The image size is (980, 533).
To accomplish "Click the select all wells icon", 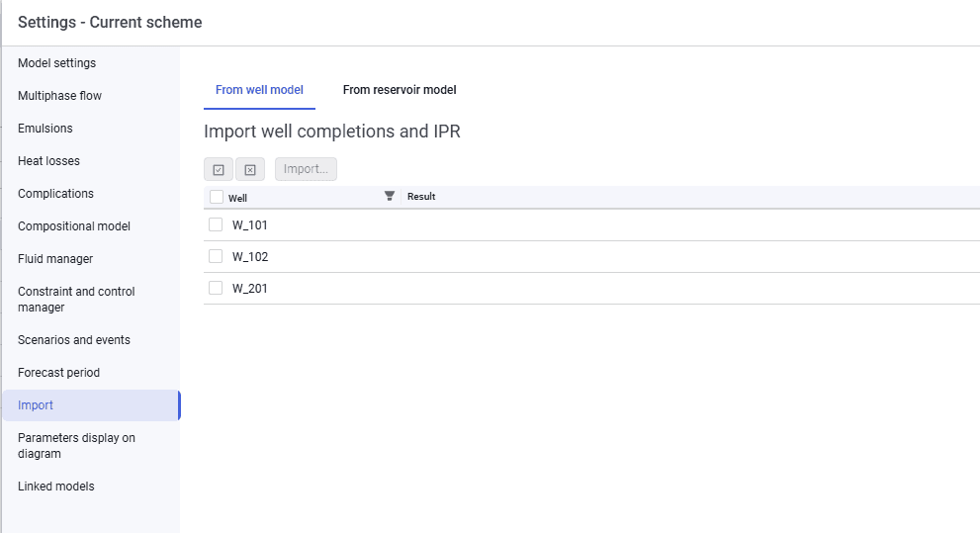I will click(x=219, y=169).
